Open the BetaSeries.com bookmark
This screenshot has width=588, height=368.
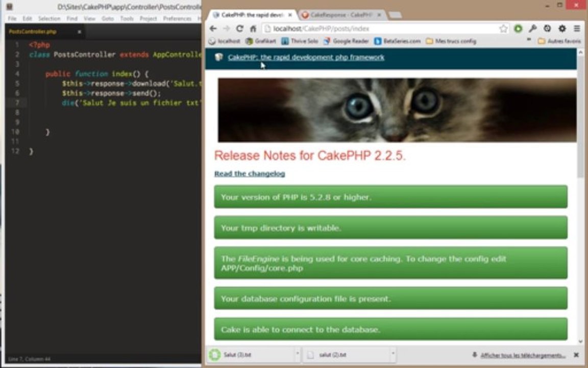(397, 41)
